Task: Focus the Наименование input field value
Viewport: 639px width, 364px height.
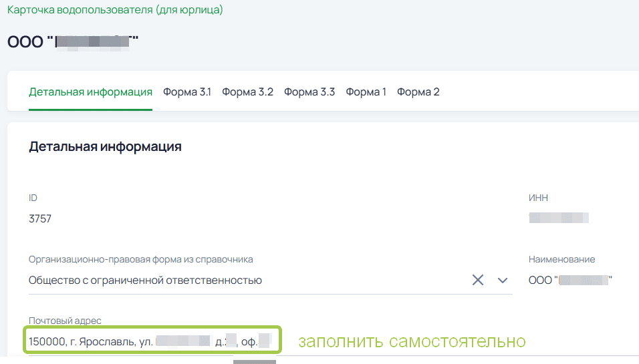Action: click(x=570, y=281)
